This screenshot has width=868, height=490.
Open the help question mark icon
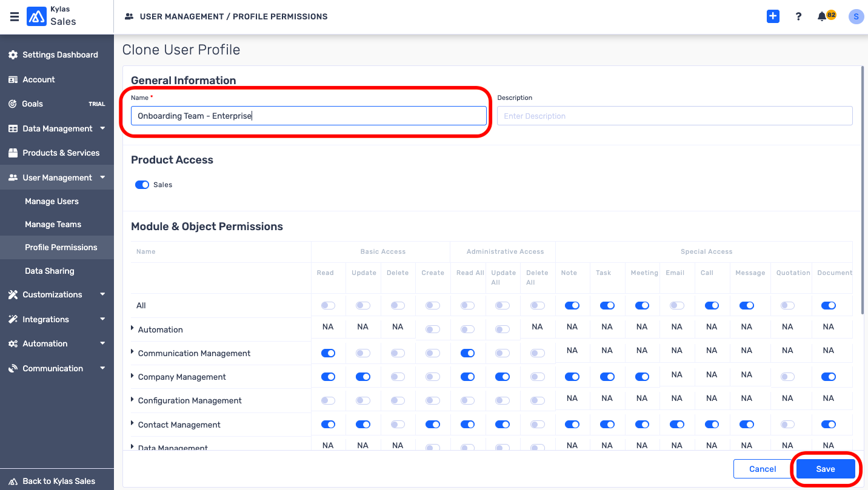tap(799, 16)
